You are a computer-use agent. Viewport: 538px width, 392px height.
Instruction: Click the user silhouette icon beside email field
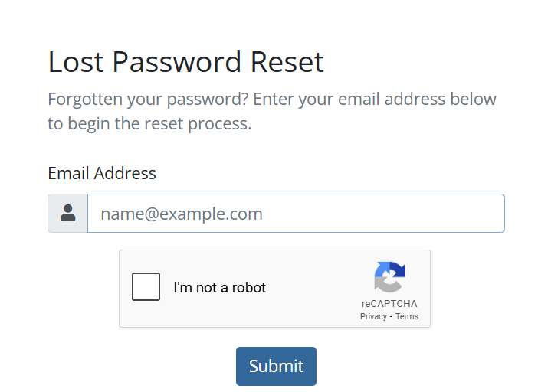click(x=67, y=213)
